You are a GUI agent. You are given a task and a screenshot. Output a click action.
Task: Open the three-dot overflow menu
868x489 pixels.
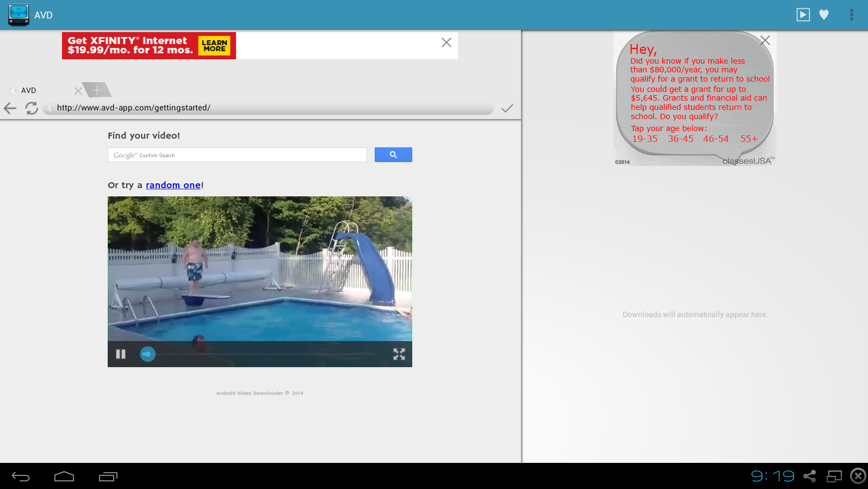tap(851, 15)
